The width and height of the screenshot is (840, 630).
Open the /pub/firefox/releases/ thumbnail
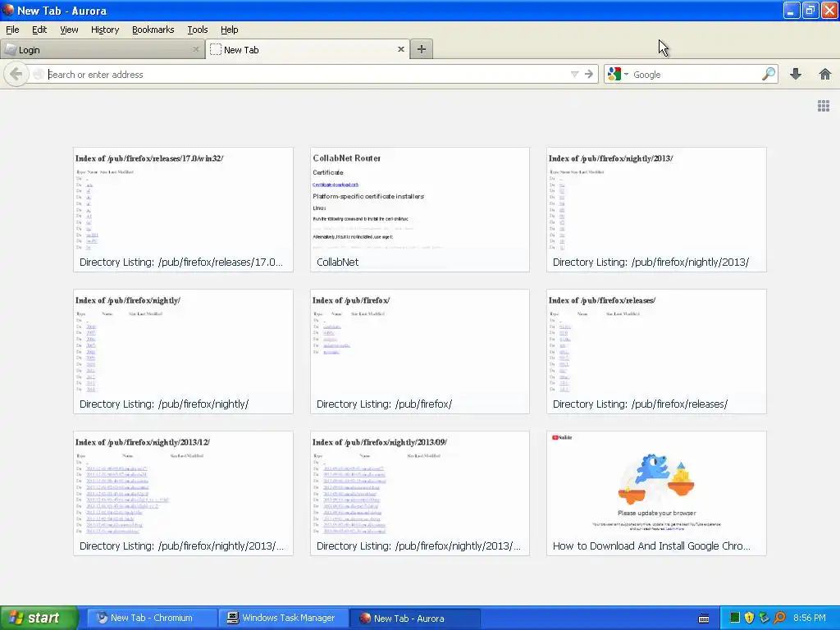(x=656, y=351)
